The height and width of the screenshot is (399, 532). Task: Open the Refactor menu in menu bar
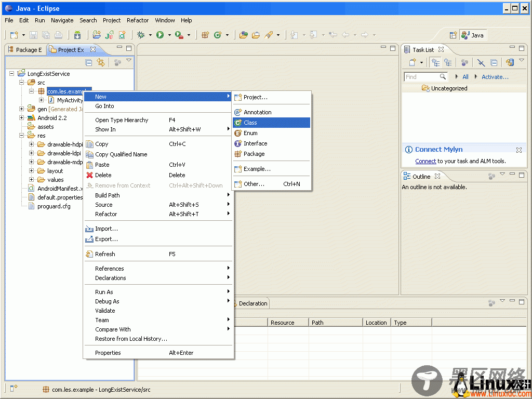click(138, 20)
